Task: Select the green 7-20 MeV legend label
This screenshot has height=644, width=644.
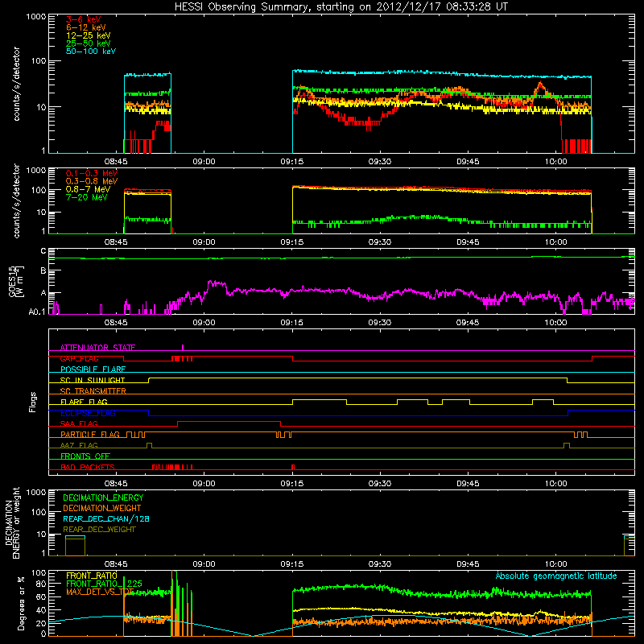Action: coord(86,197)
